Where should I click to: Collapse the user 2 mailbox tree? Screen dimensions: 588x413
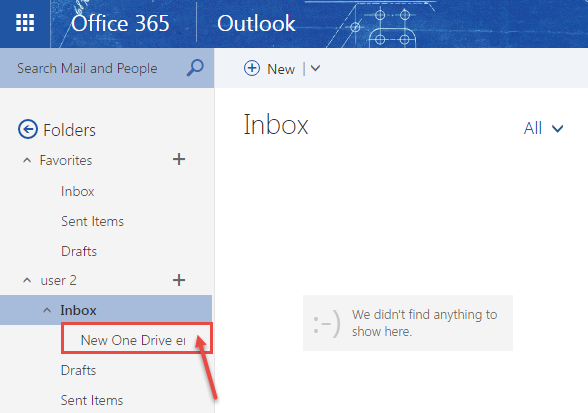[27, 281]
